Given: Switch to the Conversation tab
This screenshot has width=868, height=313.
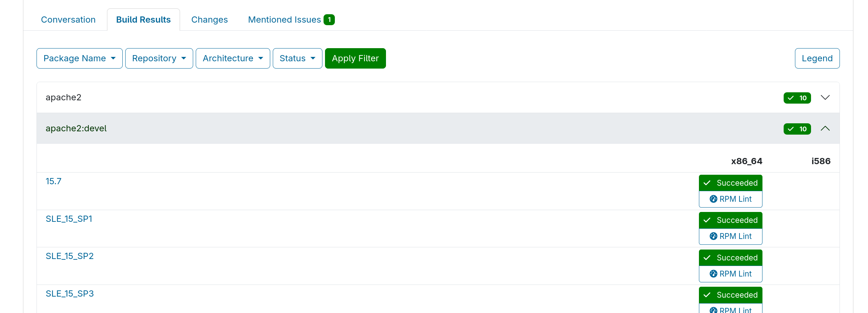Looking at the screenshot, I should tap(68, 20).
